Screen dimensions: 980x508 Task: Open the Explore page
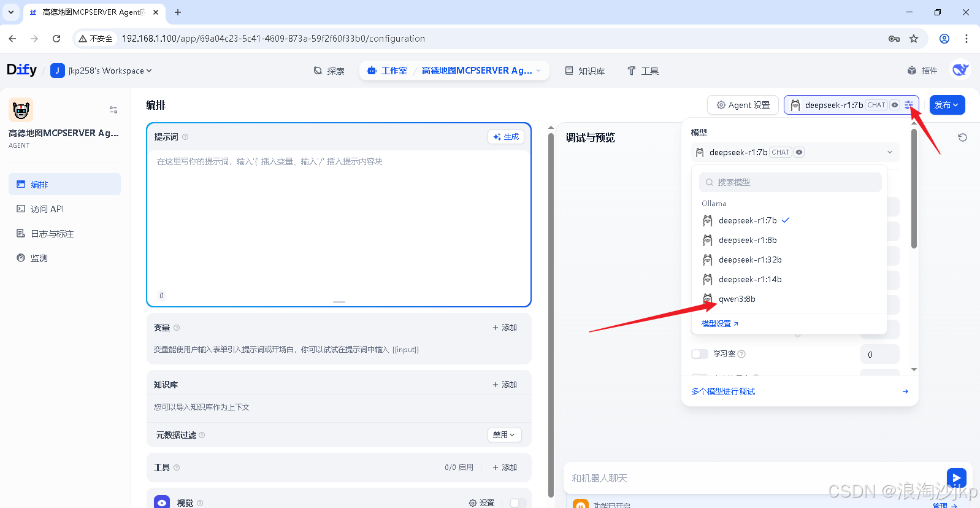[x=329, y=71]
